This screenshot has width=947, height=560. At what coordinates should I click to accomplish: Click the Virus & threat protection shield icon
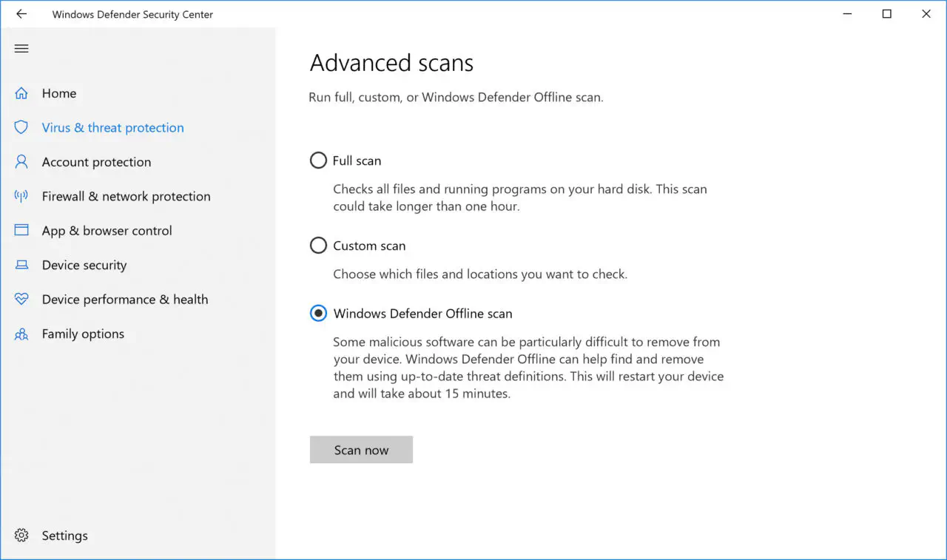point(21,127)
